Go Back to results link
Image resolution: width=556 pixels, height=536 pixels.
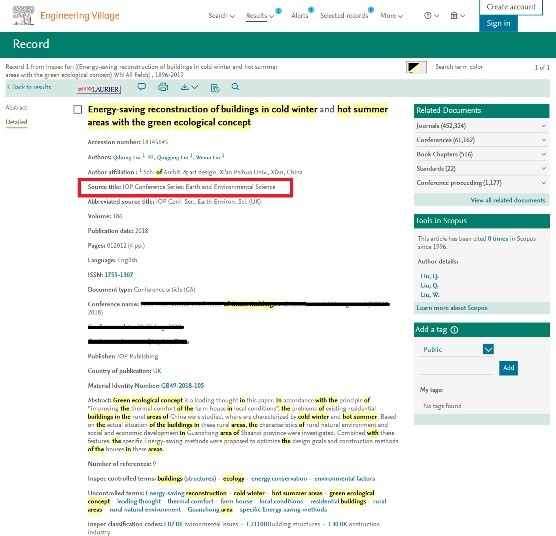(x=29, y=87)
